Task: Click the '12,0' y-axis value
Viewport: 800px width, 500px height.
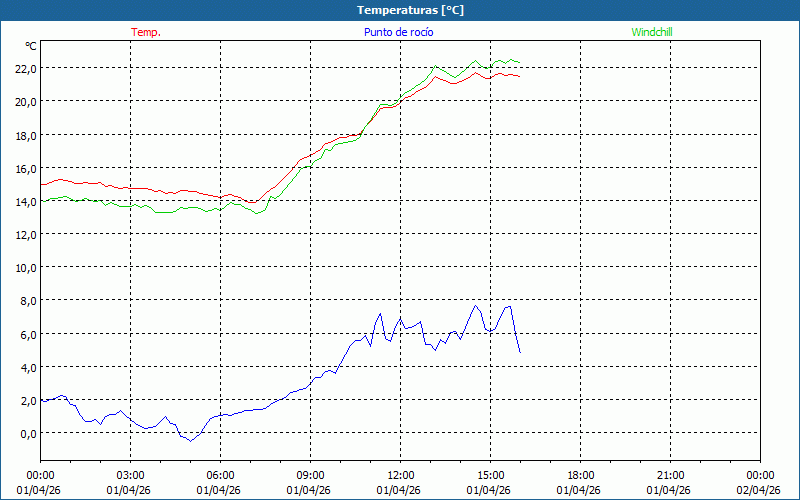Action: (26, 235)
